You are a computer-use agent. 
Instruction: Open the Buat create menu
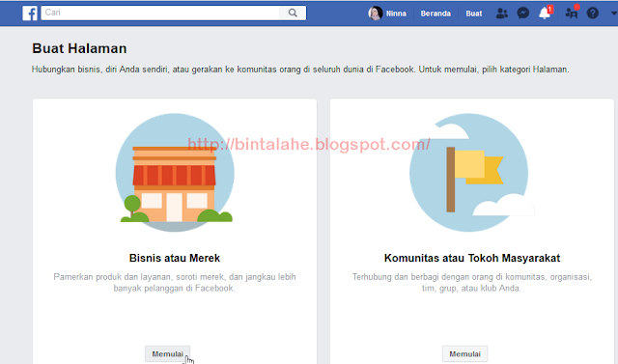tap(474, 14)
